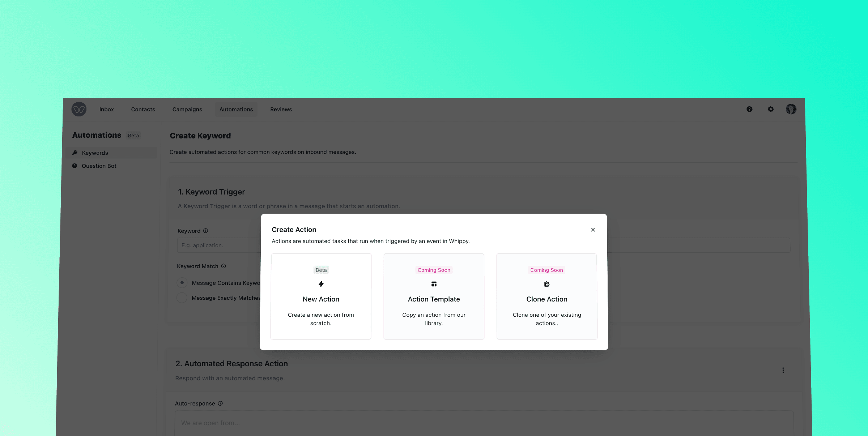Select Message Exactly Matches radio button
This screenshot has width=868, height=436.
(182, 298)
